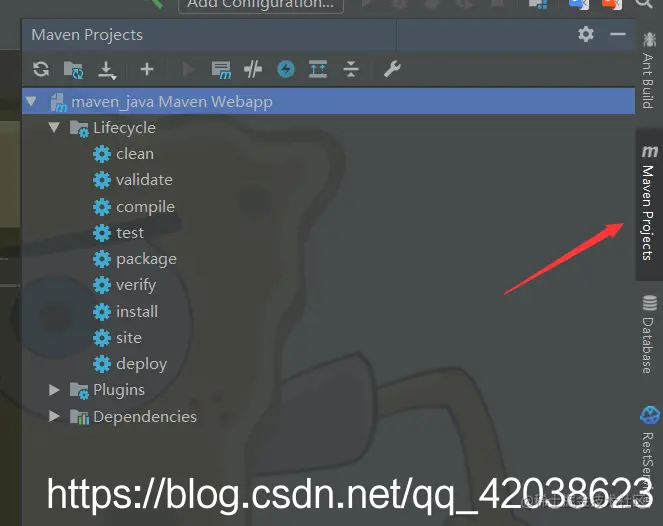663x526 pixels.
Task: Select the site lifecycle goal
Action: click(x=129, y=338)
